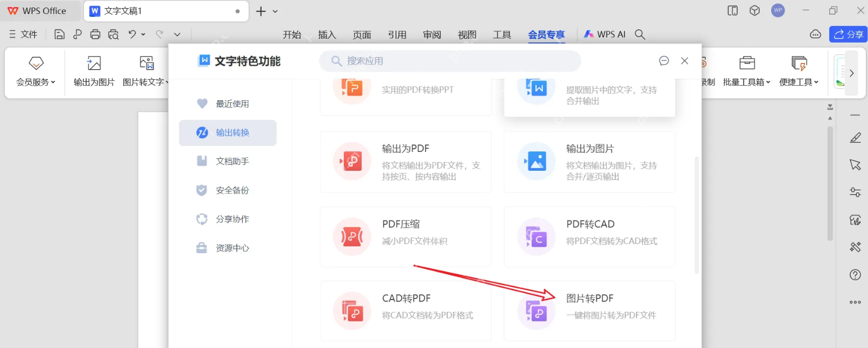Image resolution: width=868 pixels, height=348 pixels.
Task: Switch to the 引用 tab
Action: click(x=397, y=34)
